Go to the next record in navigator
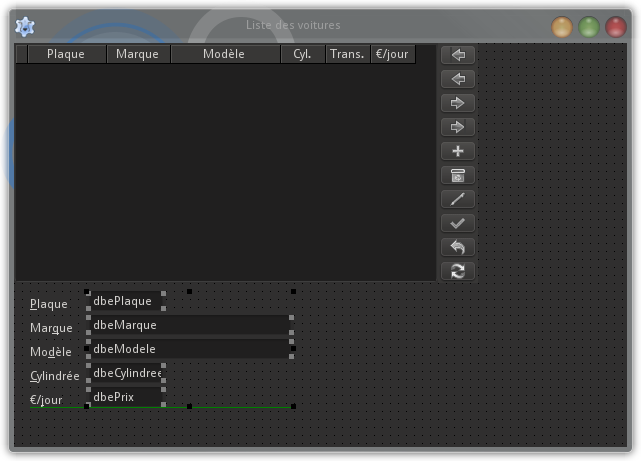This screenshot has width=641, height=461. point(458,103)
